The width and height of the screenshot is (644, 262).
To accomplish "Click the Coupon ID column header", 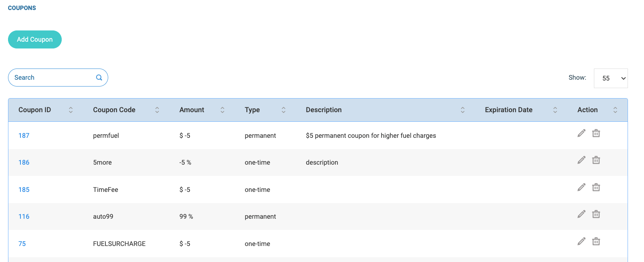I will (x=35, y=110).
